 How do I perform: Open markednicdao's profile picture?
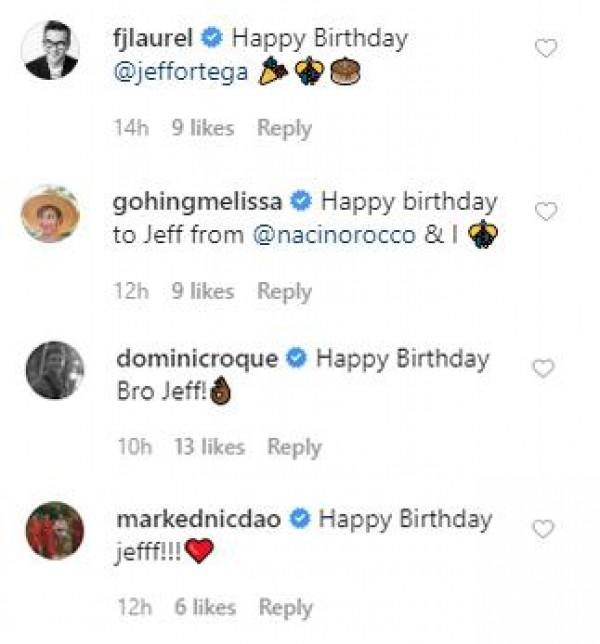(51, 530)
